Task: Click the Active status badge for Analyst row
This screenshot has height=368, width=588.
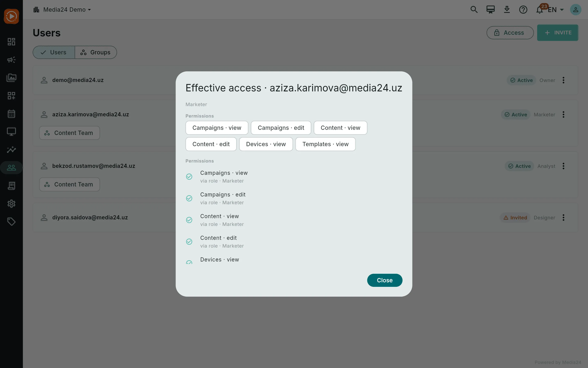Action: click(519, 166)
